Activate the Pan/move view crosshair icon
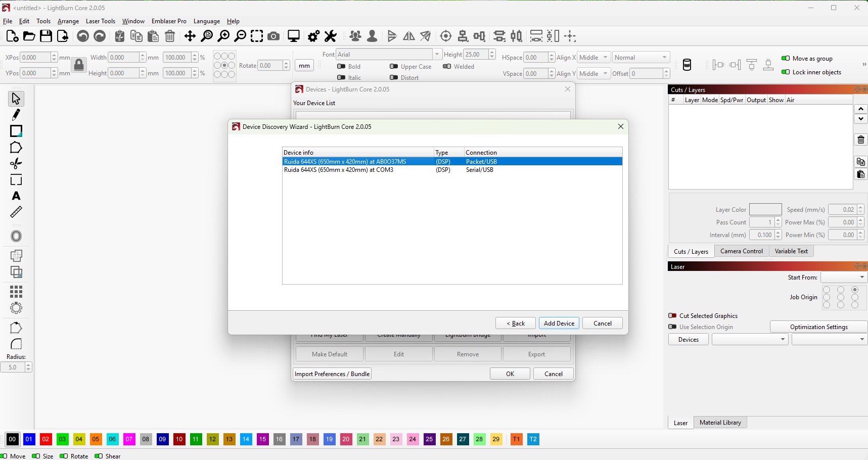Screen dimensions: 868x460 tap(190, 36)
